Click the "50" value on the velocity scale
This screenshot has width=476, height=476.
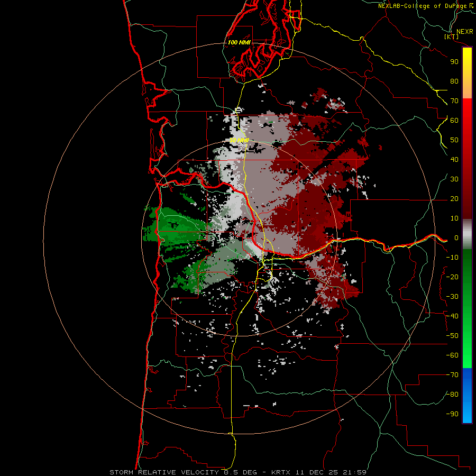[454, 140]
